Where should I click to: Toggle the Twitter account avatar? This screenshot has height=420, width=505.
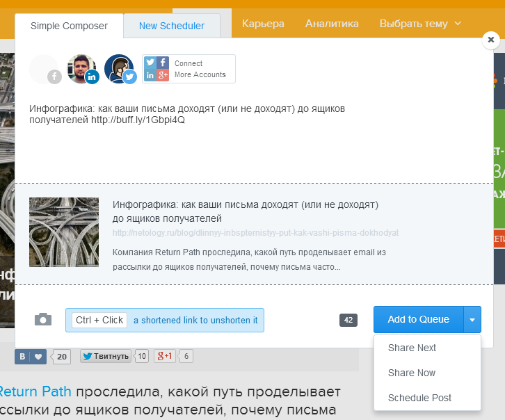pyautogui.click(x=120, y=70)
